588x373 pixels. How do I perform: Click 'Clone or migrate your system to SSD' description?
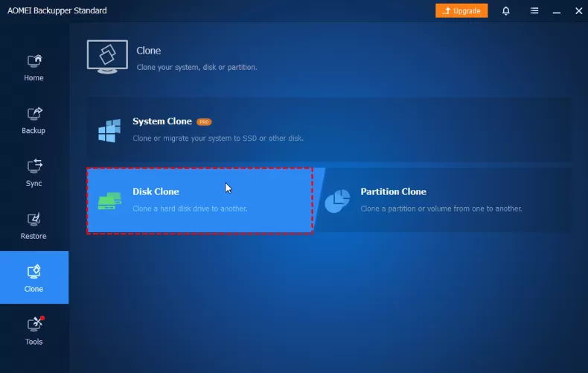(x=218, y=138)
